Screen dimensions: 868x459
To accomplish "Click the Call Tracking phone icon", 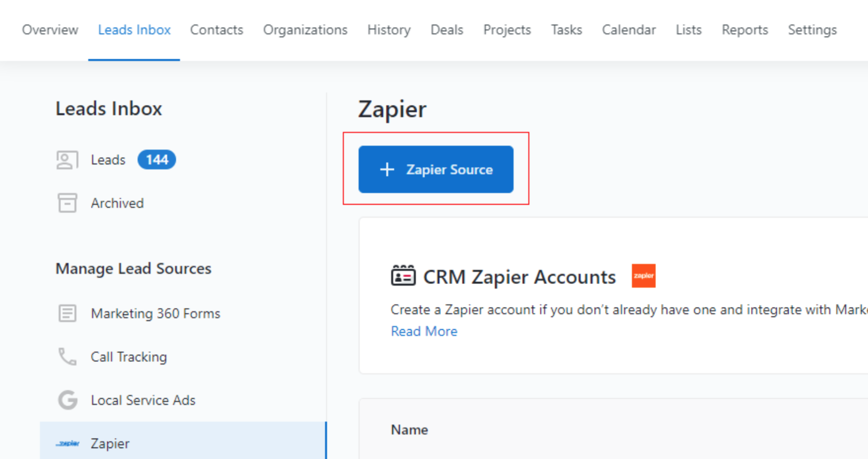I will (x=67, y=357).
